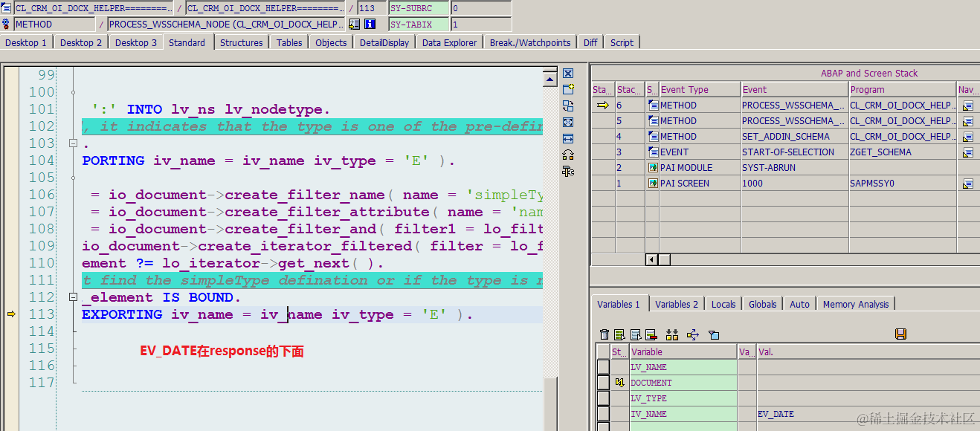Collapse code block at line 103
Viewport: 980px width, 431px height.
74,143
